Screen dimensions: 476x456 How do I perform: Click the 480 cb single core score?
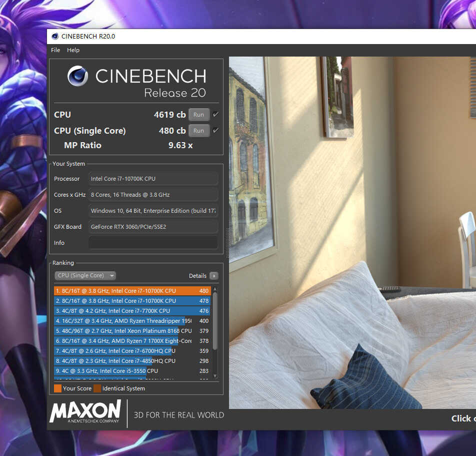point(172,131)
